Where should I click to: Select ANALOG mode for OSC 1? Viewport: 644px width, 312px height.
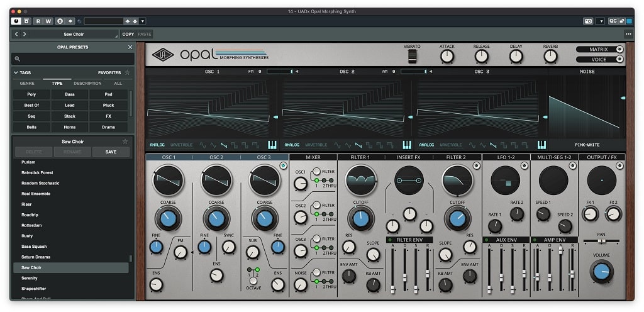157,145
